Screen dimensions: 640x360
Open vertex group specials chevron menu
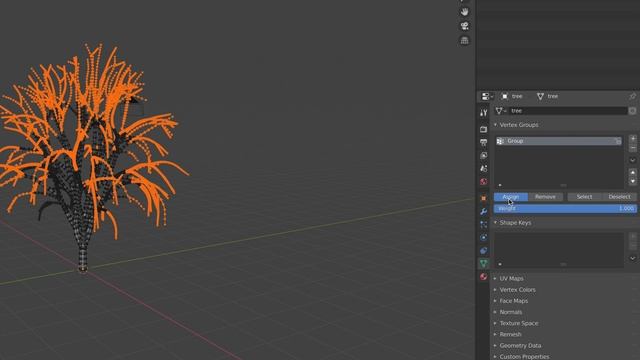pyautogui.click(x=633, y=160)
